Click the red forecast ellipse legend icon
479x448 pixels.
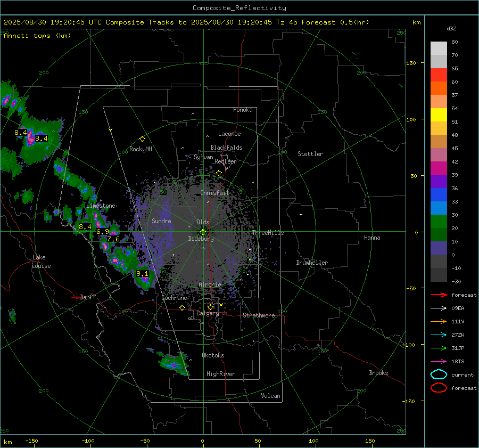click(x=439, y=388)
